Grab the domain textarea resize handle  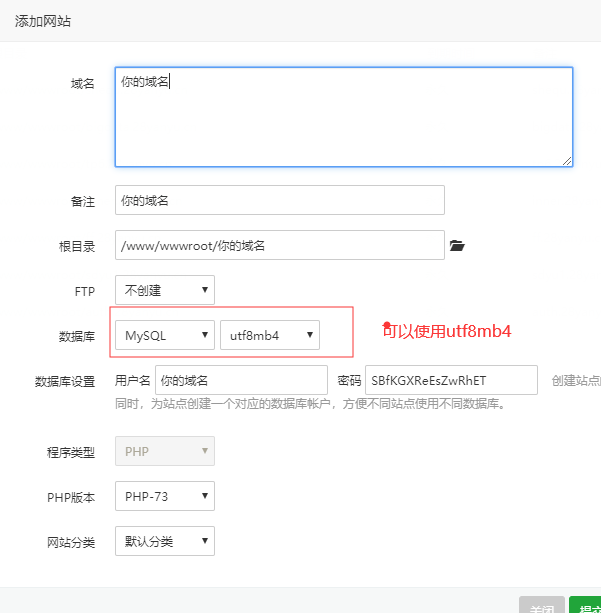click(x=567, y=161)
